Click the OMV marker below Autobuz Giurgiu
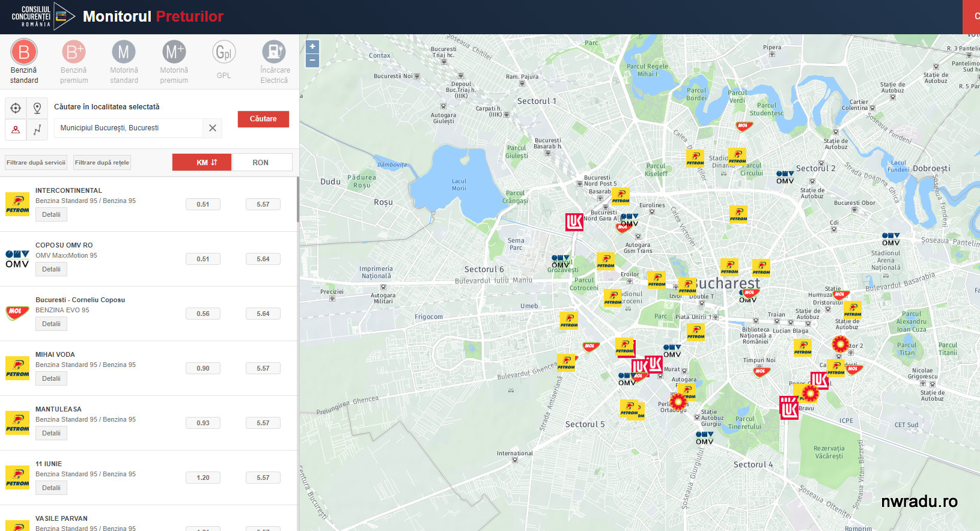This screenshot has width=980, height=531. point(705,438)
